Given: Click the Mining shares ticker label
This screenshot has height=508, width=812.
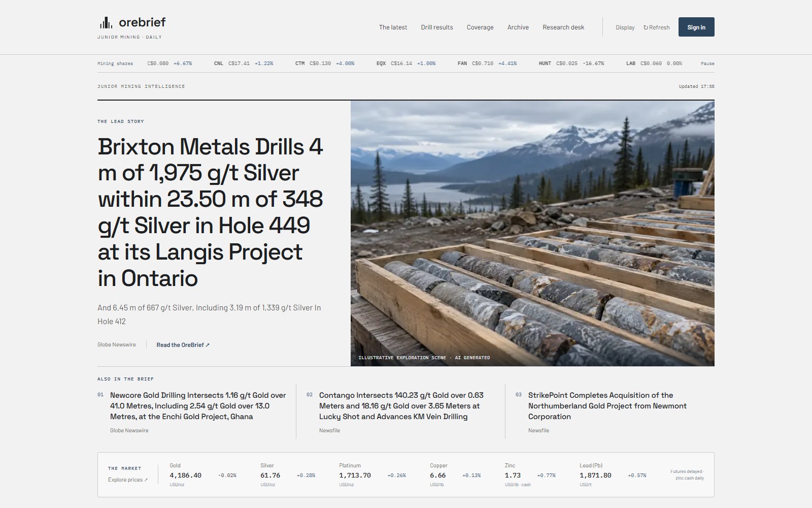Looking at the screenshot, I should coord(115,63).
